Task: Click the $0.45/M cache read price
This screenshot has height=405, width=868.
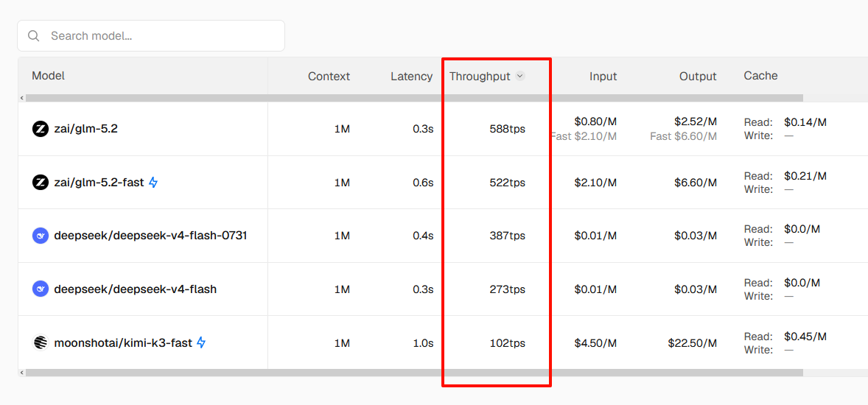Action: pyautogui.click(x=805, y=337)
